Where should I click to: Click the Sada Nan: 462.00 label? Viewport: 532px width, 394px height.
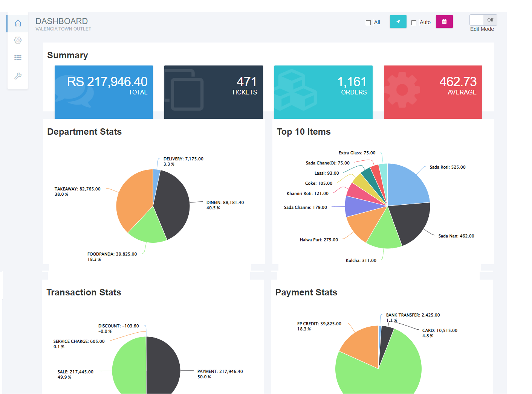click(x=456, y=236)
